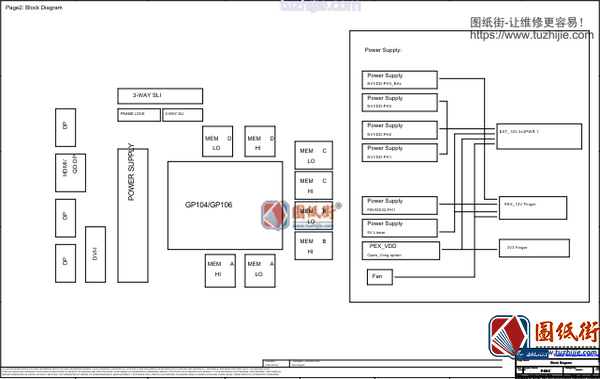Click the GP104/GP106 GPU block

(x=225, y=206)
